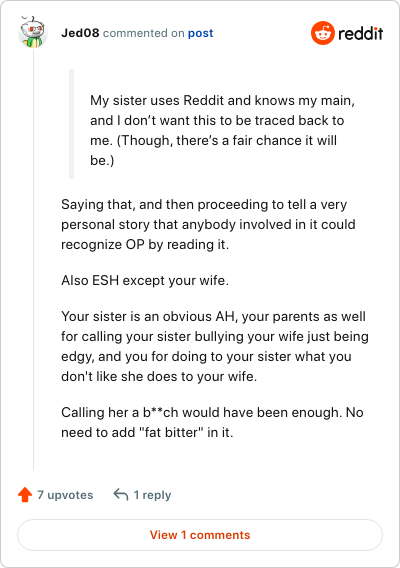Click the orange Reddit Snoo logo

click(x=322, y=33)
